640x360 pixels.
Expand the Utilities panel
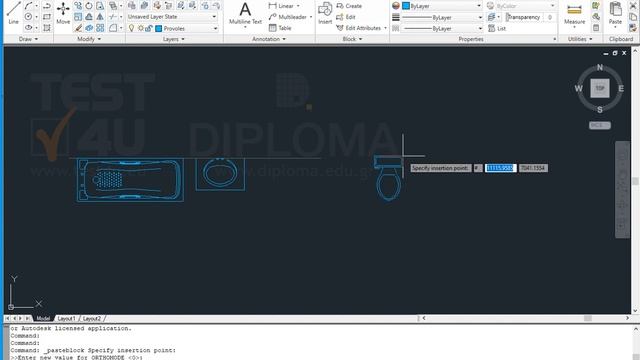[x=580, y=39]
